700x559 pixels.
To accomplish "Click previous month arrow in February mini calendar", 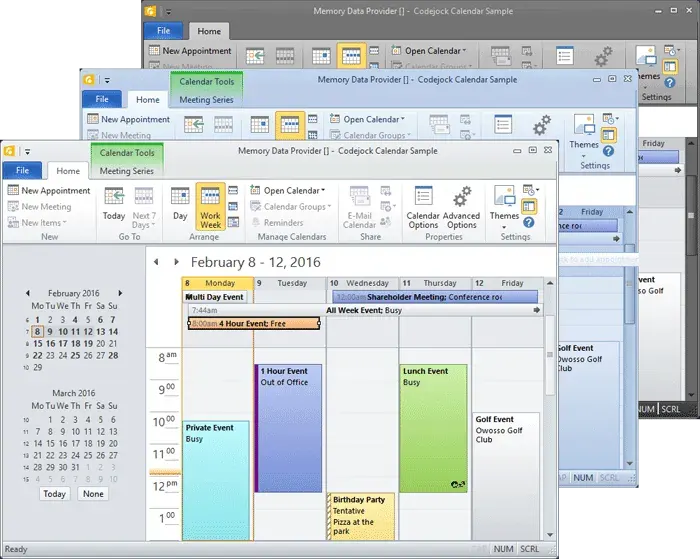I will coord(28,293).
